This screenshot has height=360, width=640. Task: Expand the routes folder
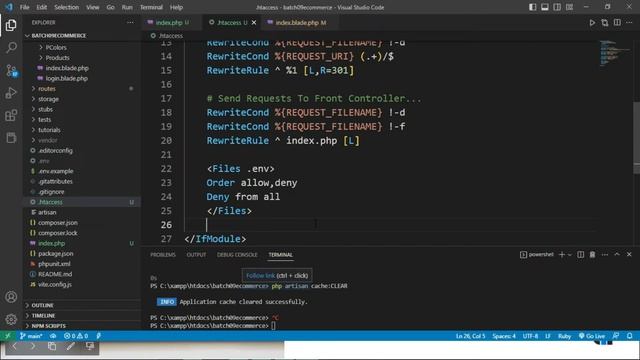47,89
